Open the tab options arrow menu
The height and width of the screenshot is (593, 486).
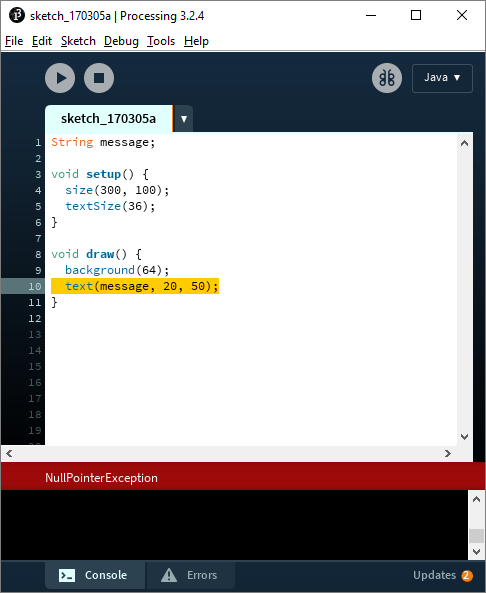pyautogui.click(x=184, y=119)
